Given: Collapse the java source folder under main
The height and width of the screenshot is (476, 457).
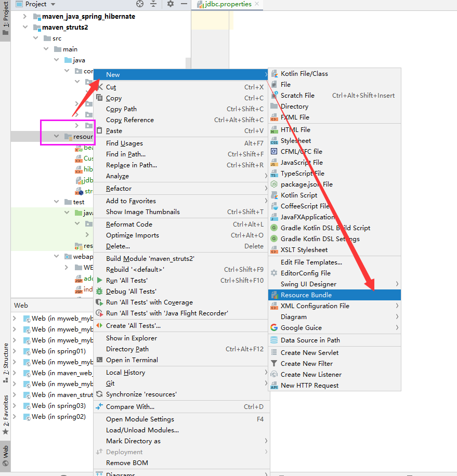Looking at the screenshot, I should (x=57, y=60).
